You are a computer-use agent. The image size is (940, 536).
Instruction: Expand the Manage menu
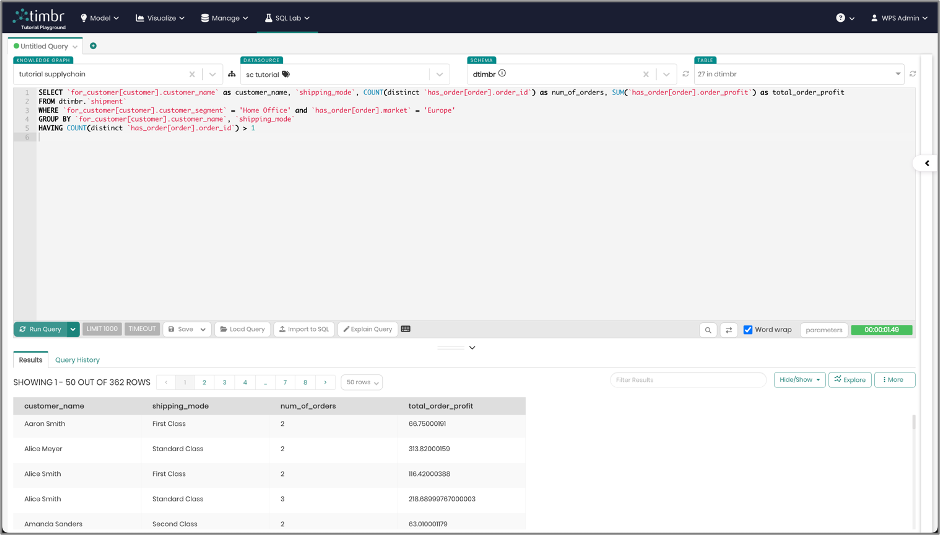click(x=225, y=18)
